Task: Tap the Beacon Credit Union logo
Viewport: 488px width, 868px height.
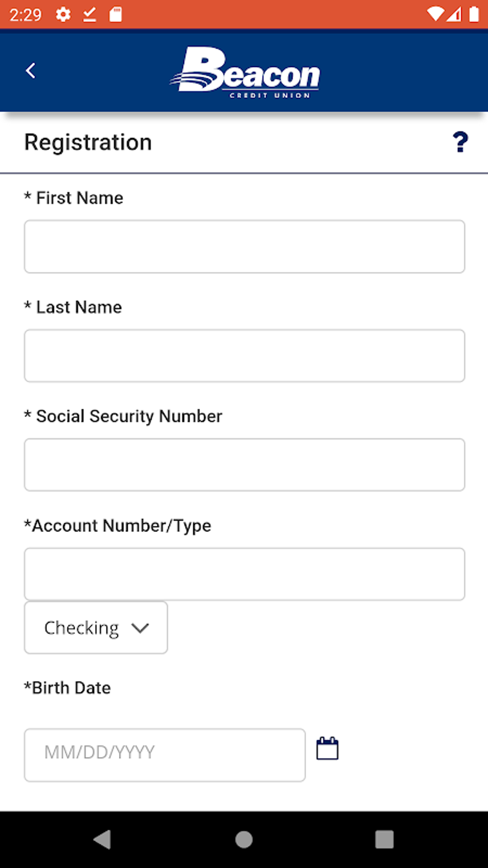Action: 246,72
